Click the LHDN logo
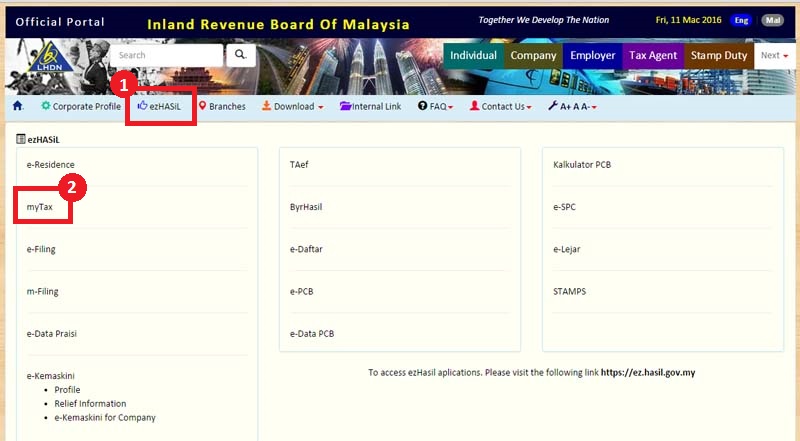The width and height of the screenshot is (800, 441). [49, 56]
